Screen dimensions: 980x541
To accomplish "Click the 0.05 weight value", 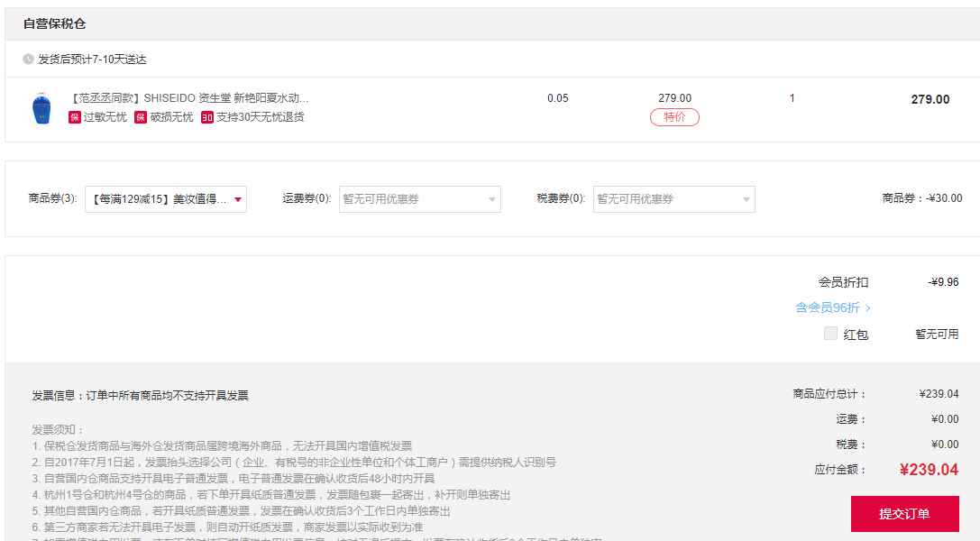I will 557,98.
